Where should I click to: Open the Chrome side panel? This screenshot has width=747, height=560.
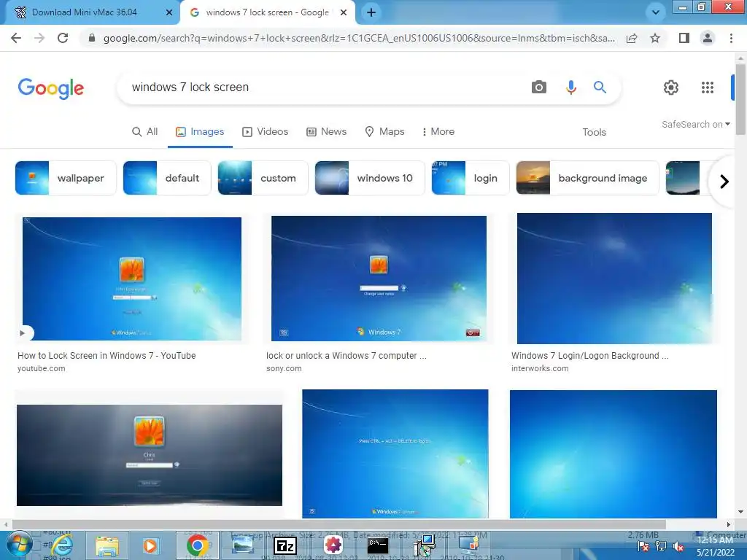pyautogui.click(x=684, y=38)
